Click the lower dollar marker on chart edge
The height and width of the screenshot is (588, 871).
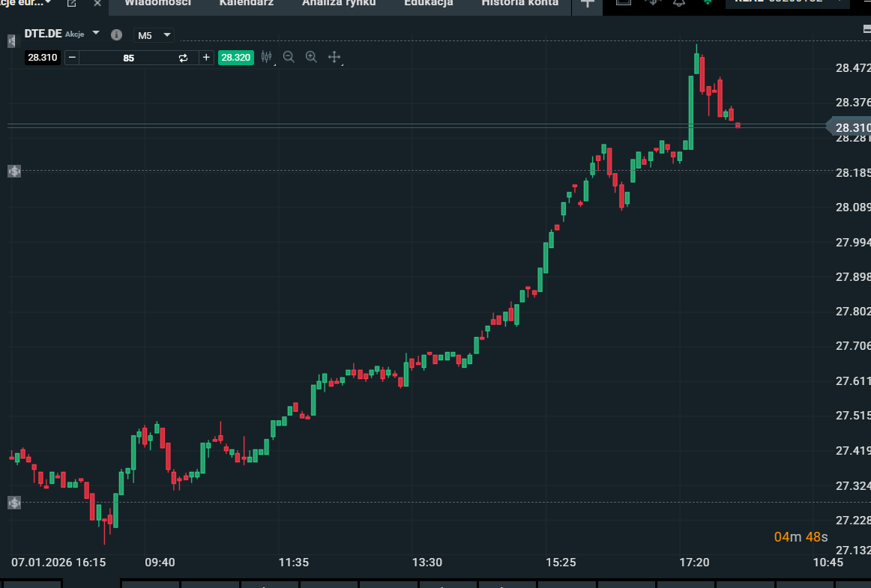14,503
